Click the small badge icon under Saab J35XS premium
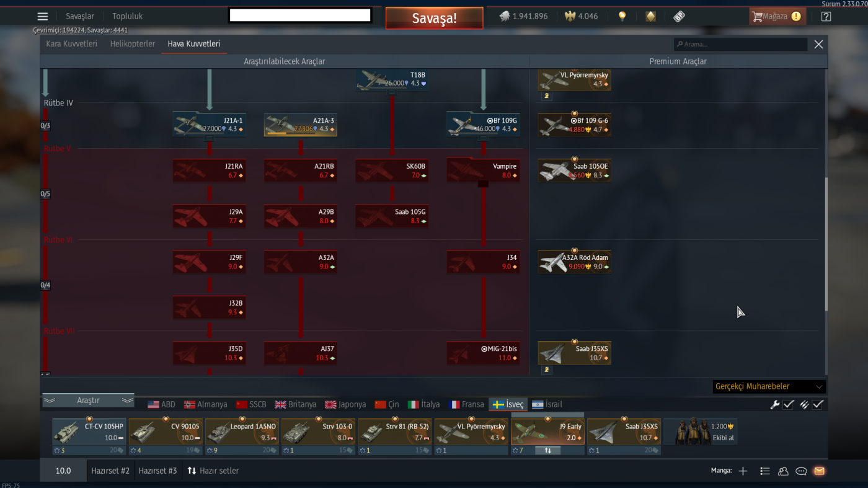This screenshot has width=868, height=488. (546, 370)
